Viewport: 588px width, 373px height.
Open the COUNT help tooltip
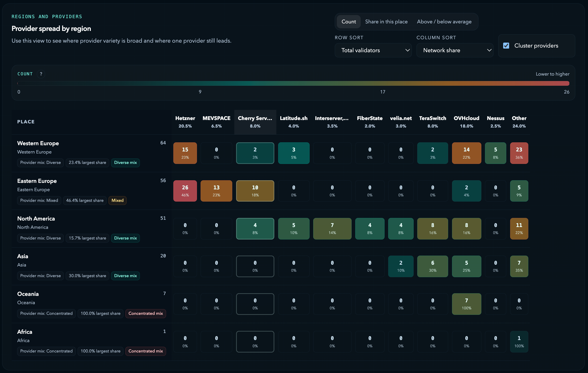[x=41, y=74]
